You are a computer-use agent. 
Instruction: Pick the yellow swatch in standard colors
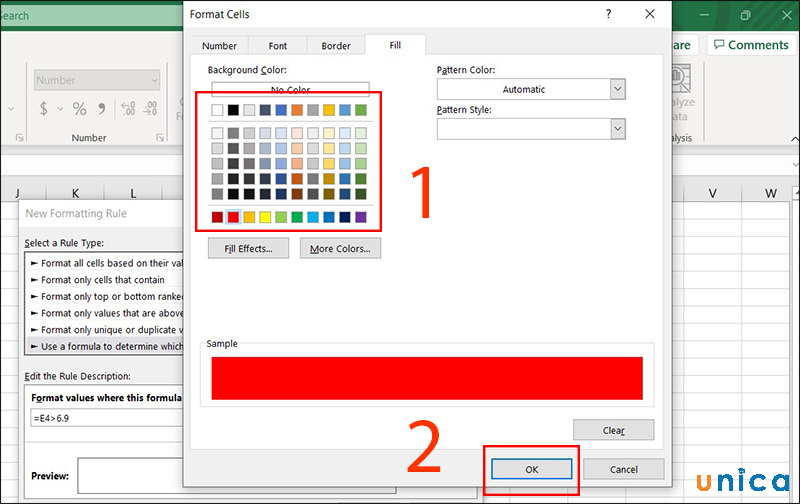tap(265, 217)
